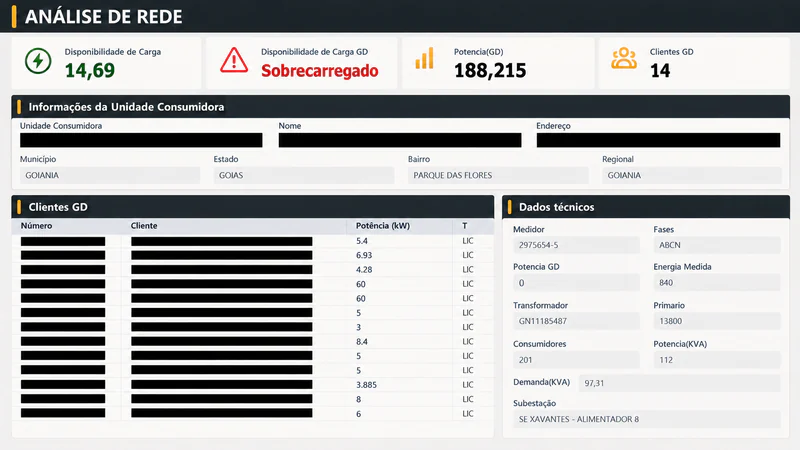
Task: Click the orange people Clientes GD icon
Action: coord(624,58)
